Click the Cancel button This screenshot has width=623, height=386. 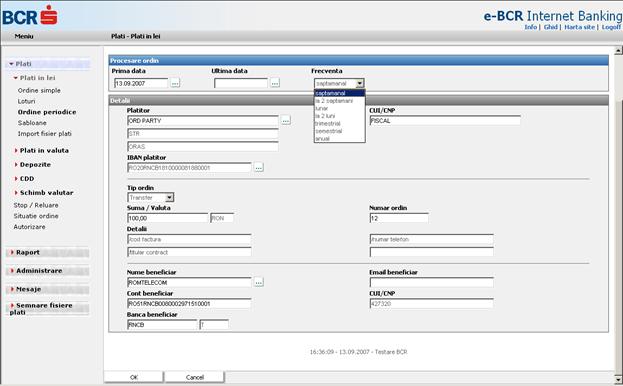(195, 377)
